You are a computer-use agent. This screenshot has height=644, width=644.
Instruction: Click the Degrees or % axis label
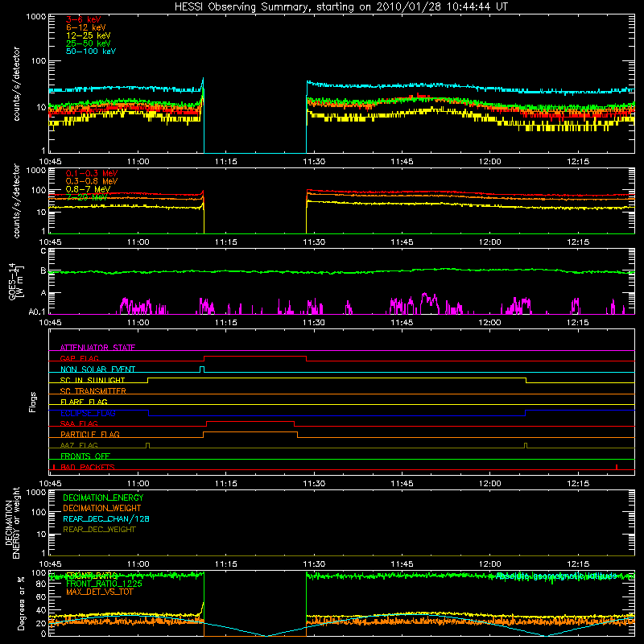[21, 604]
